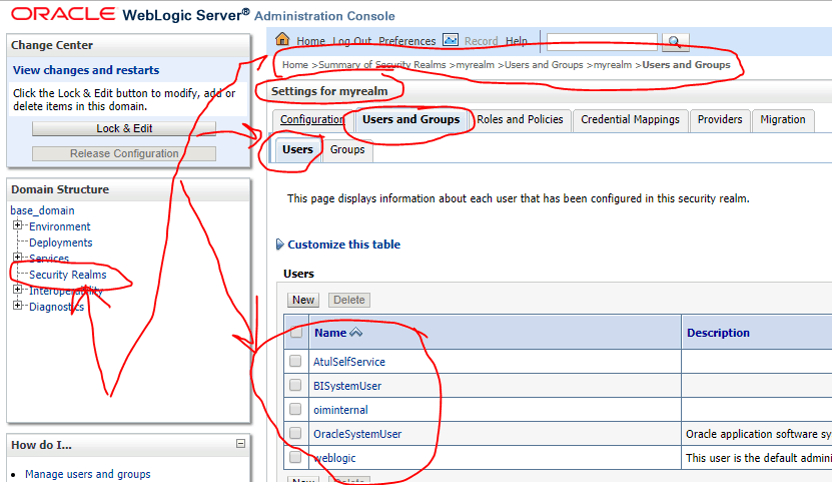Open base_domain in Domain Structure
The width and height of the screenshot is (832, 485).
[x=42, y=211]
